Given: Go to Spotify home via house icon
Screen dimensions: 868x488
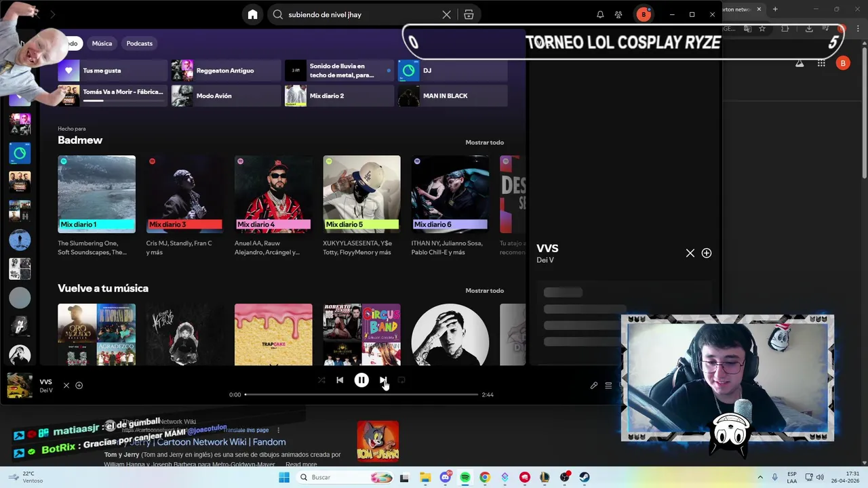Looking at the screenshot, I should coord(252,15).
